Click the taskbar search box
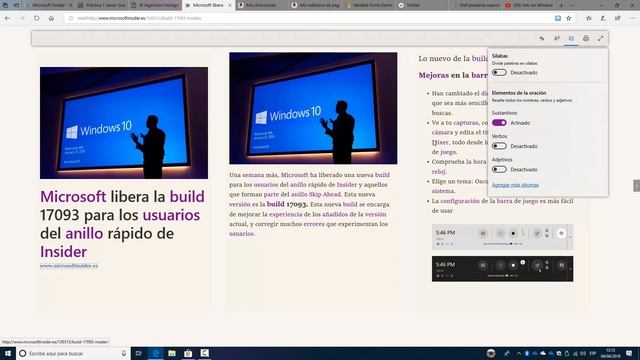The height and width of the screenshot is (360, 640). (73, 353)
